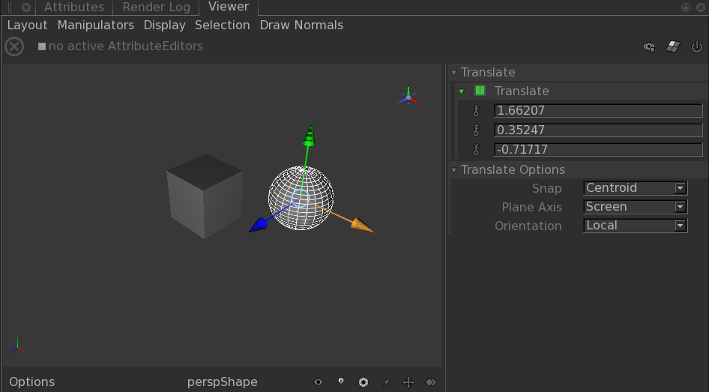Click the camera aperture icon in the footer
The width and height of the screenshot is (709, 392).
click(363, 383)
